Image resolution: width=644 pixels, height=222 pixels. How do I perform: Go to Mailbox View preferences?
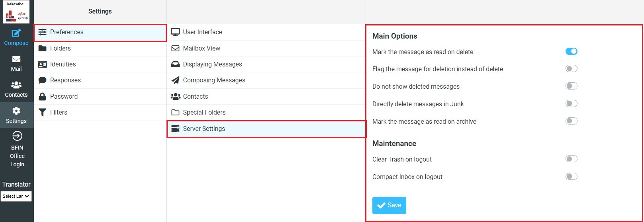(201, 49)
